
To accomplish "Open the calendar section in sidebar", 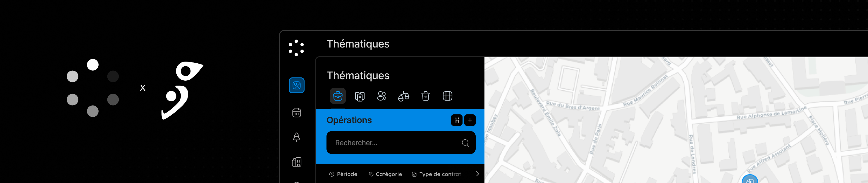I will pos(297,113).
